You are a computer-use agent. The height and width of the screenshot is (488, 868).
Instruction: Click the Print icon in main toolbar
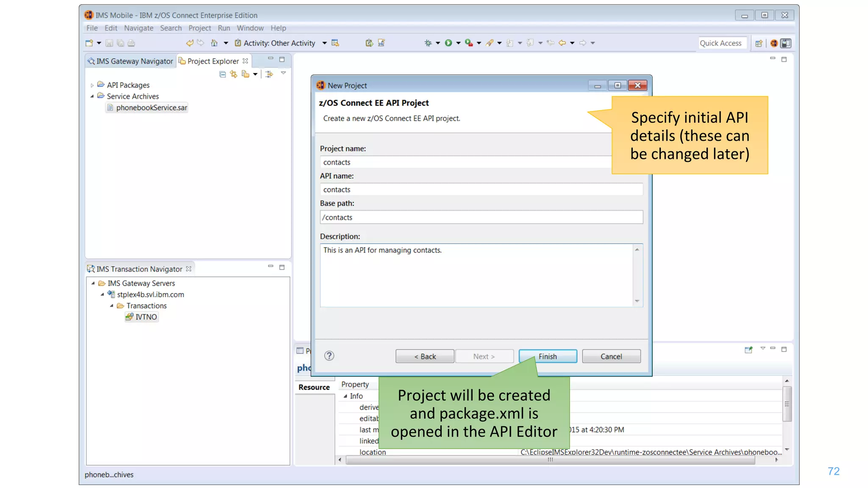click(131, 43)
